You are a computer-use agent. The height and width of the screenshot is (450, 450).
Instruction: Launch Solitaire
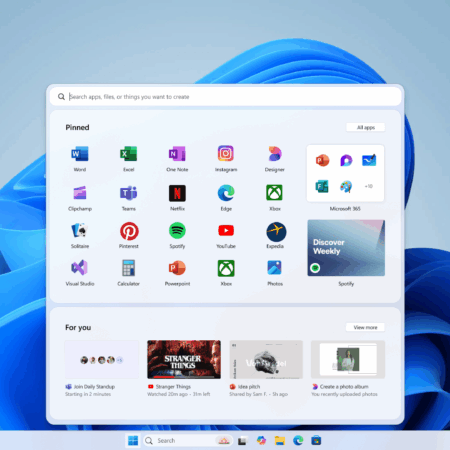tap(80, 231)
